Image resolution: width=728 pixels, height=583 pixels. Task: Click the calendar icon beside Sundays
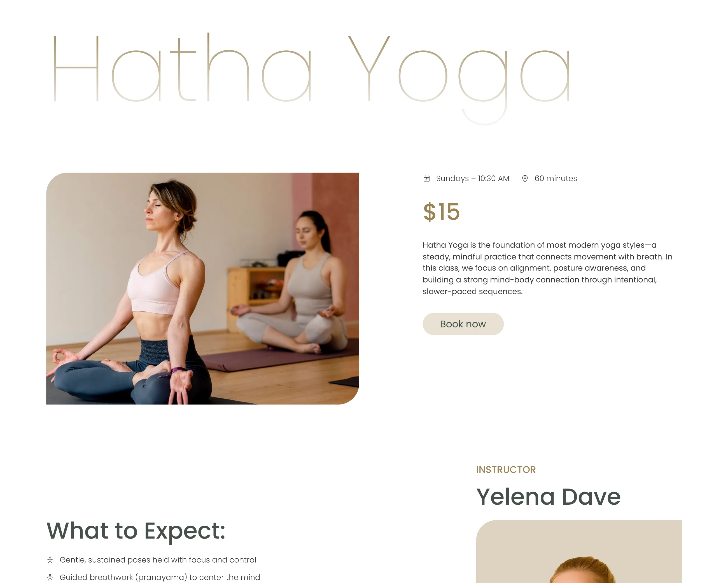[426, 178]
